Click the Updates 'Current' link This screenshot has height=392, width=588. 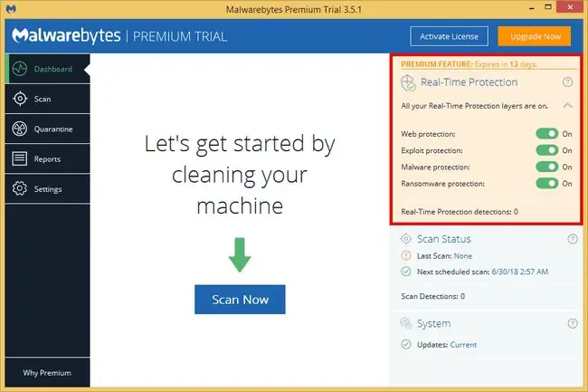pos(463,345)
